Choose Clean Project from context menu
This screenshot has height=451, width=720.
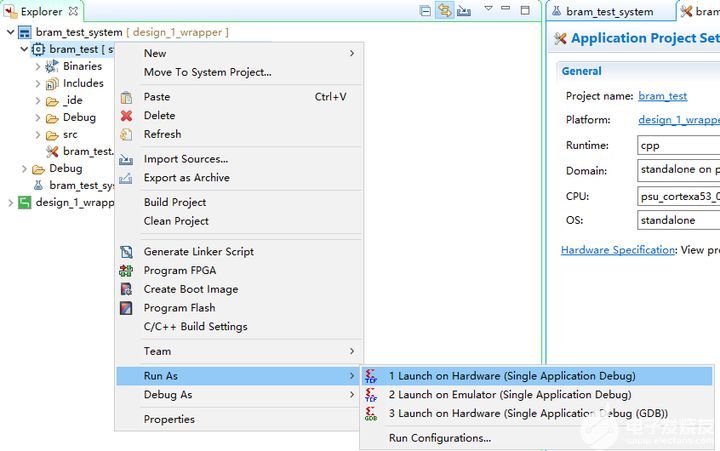click(239, 221)
